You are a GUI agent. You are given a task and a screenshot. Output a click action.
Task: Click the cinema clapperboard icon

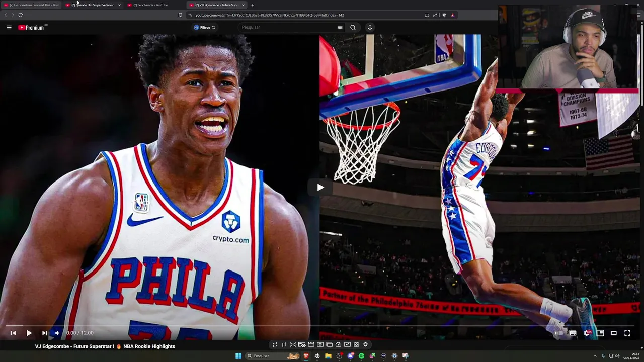tap(311, 344)
